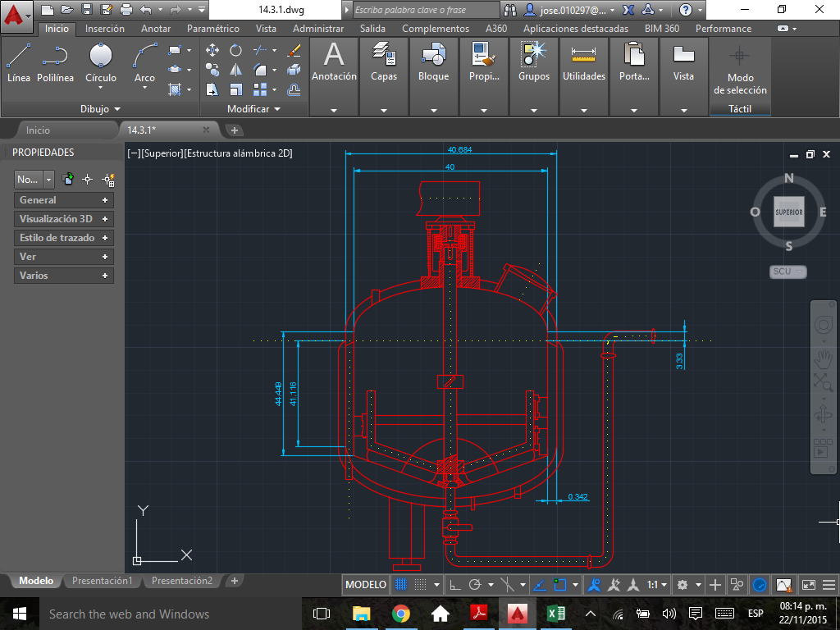Open the Bloque panel button
The image size is (840, 630).
pyautogui.click(x=433, y=76)
